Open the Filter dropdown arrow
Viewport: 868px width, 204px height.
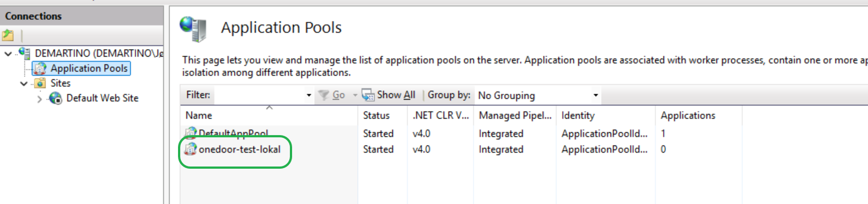[x=309, y=95]
